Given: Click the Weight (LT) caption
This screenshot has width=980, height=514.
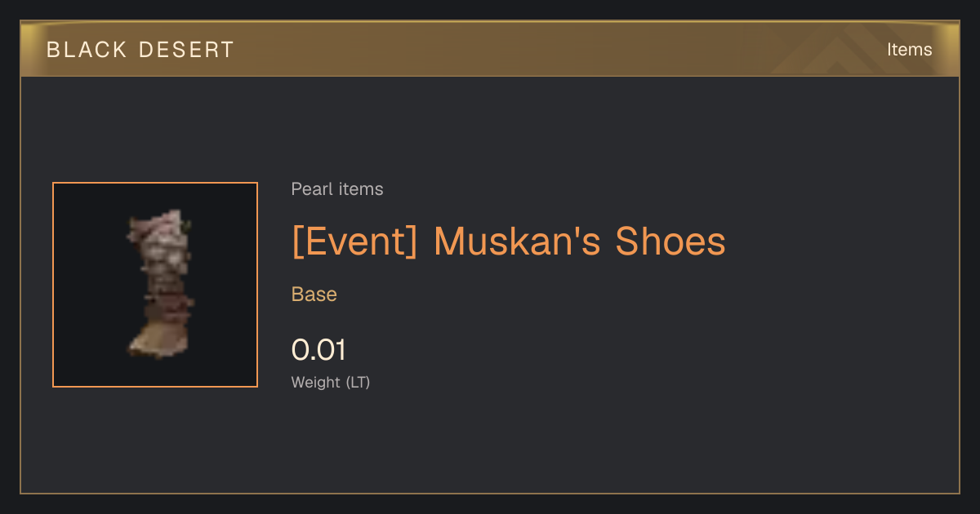Looking at the screenshot, I should (331, 382).
